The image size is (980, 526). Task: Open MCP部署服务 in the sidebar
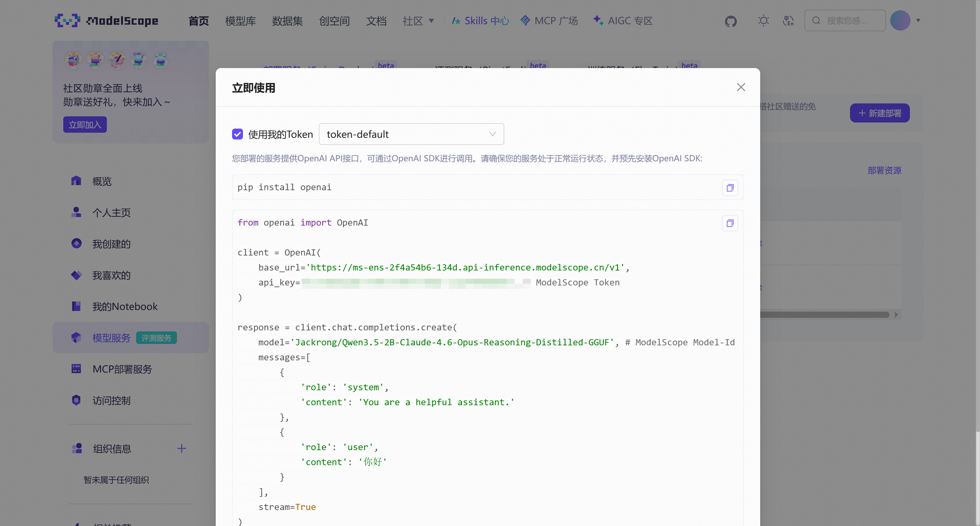tap(122, 369)
